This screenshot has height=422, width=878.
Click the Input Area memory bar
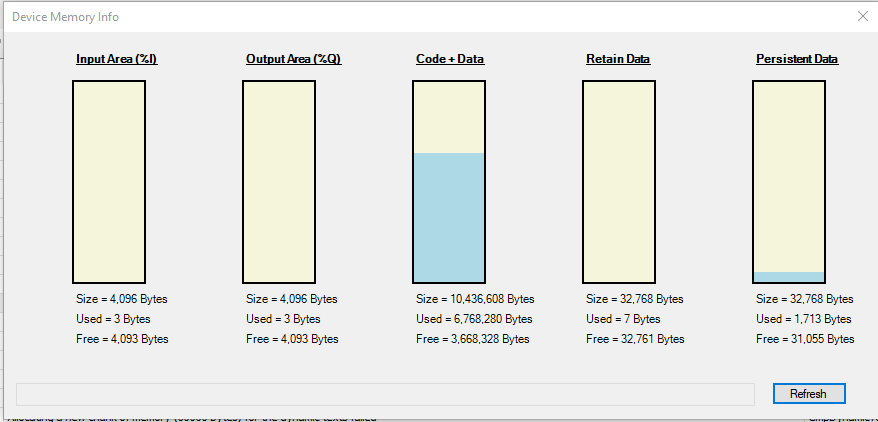point(109,181)
